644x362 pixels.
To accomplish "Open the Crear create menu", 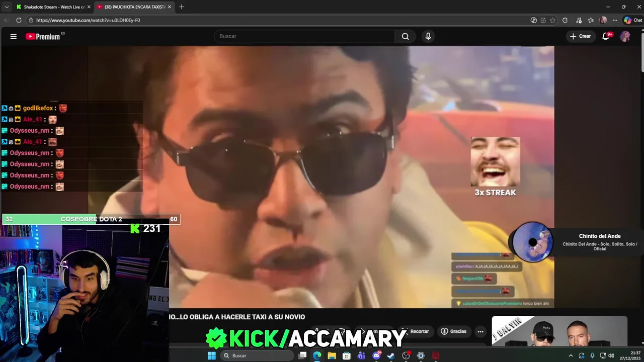I will 580,36.
